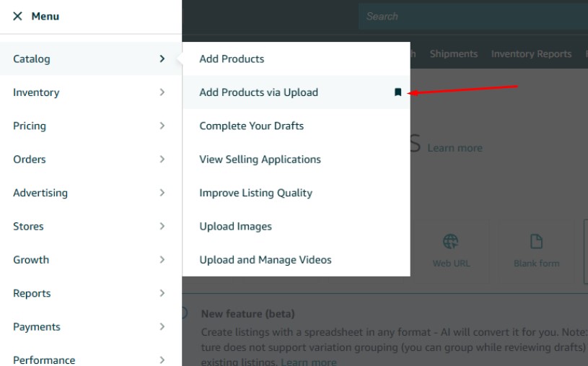The width and height of the screenshot is (588, 366).
Task: Open the Payments menu item
Action: (91, 326)
